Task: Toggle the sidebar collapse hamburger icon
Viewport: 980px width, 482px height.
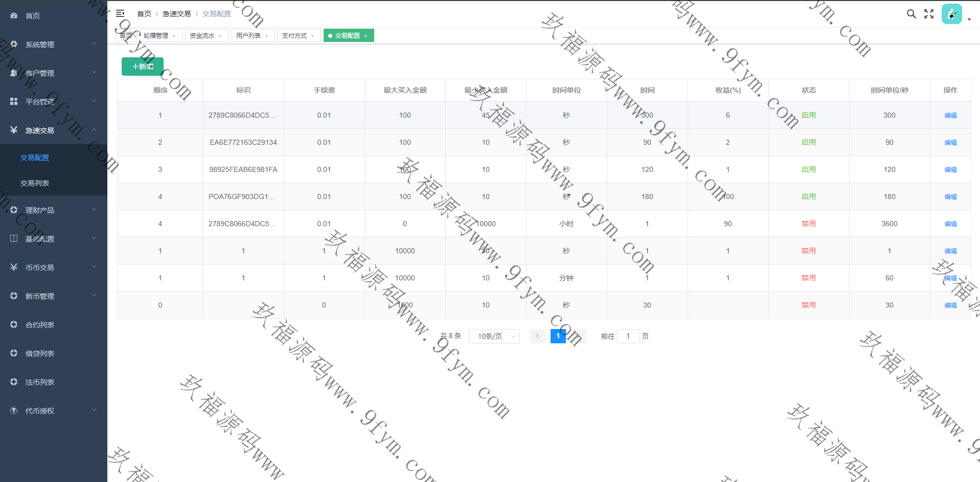Action: pos(120,14)
